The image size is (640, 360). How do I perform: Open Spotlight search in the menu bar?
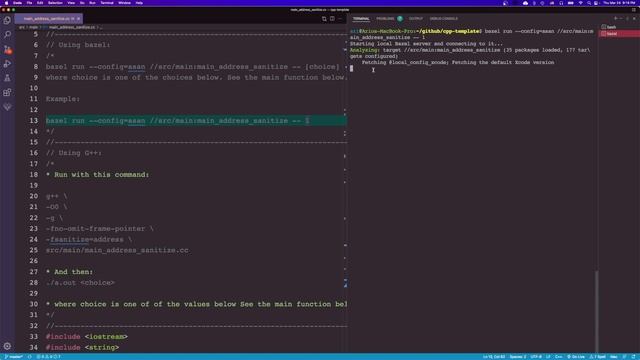pos(589,3)
